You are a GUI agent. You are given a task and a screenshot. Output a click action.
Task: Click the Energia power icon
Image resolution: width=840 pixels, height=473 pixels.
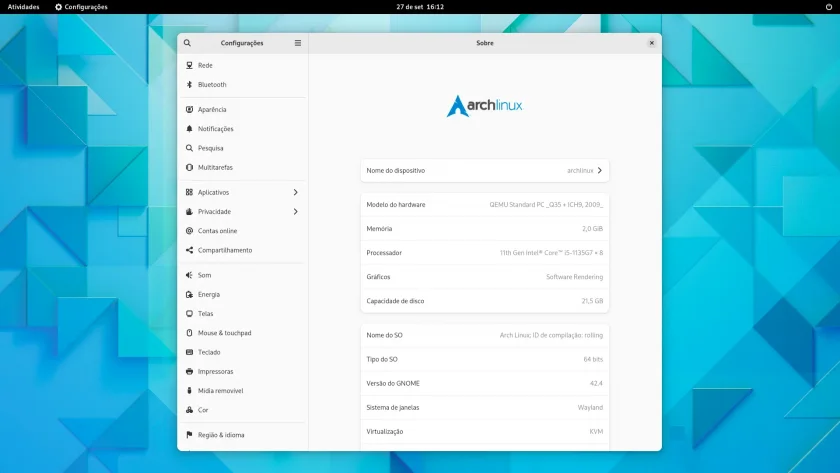189,294
